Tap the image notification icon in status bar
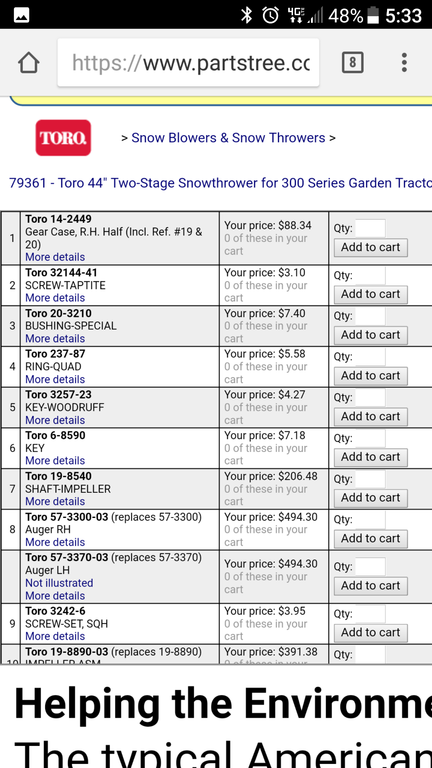432x768 pixels. tap(21, 15)
